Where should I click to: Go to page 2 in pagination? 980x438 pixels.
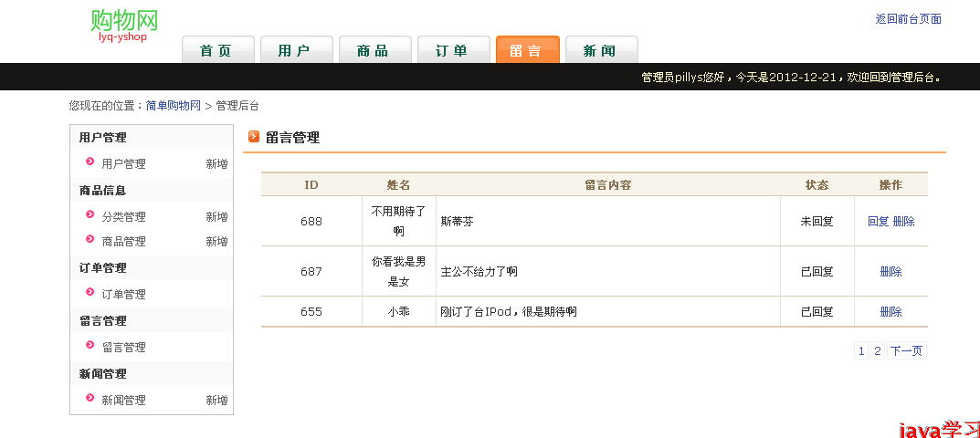(x=878, y=351)
